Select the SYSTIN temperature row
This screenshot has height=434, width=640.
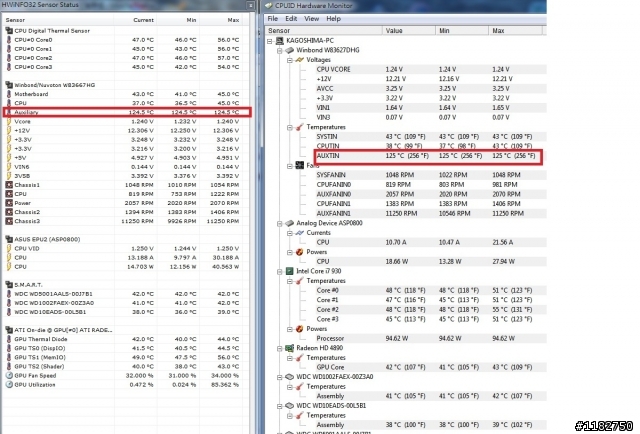pos(431,137)
